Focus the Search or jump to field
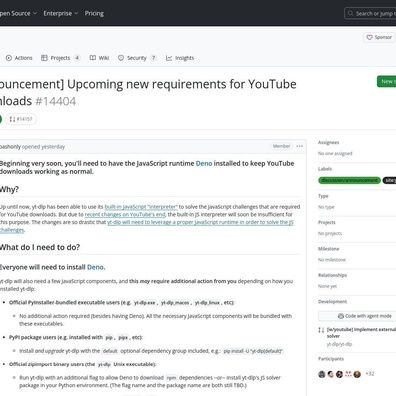The width and height of the screenshot is (396, 396). click(370, 13)
